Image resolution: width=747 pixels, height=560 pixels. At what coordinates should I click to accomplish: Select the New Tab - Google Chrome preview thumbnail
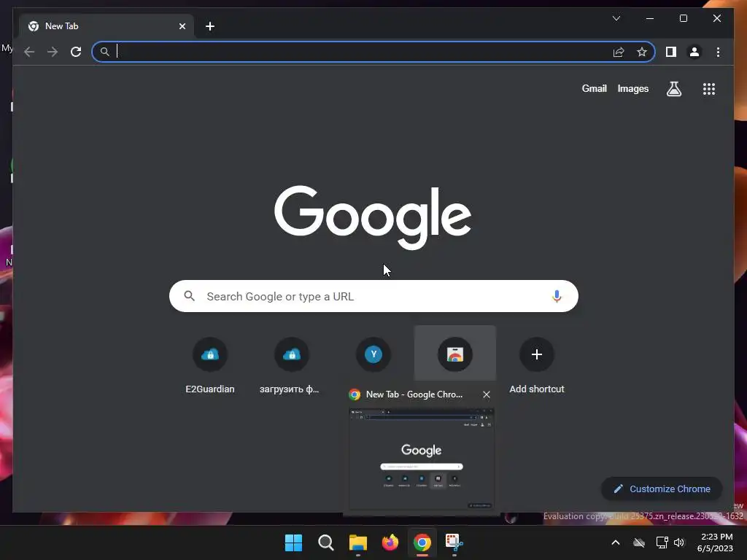point(422,459)
